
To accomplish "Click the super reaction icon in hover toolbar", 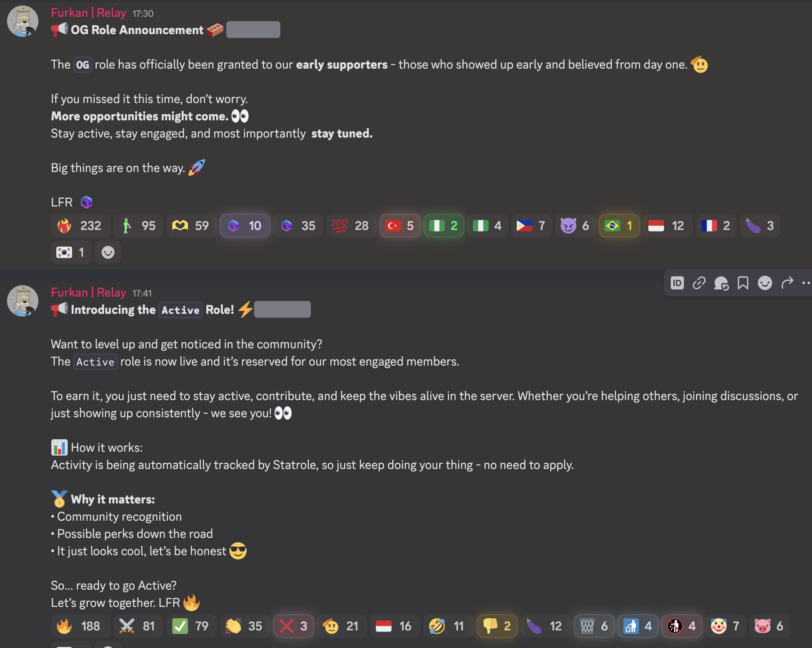I will click(x=721, y=283).
